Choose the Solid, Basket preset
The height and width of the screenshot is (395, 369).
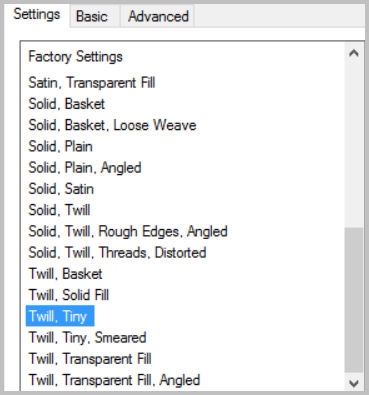[x=67, y=104]
